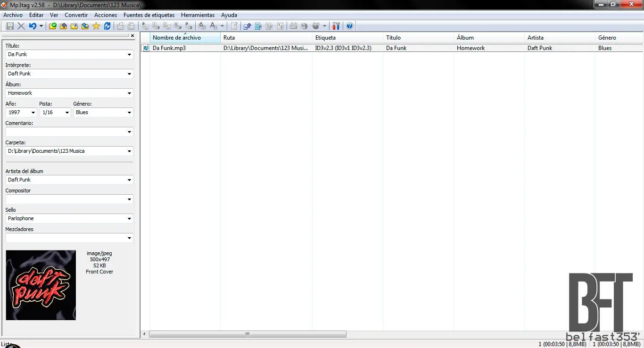Open Options via the tools icon
644x348 pixels.
pyautogui.click(x=336, y=26)
